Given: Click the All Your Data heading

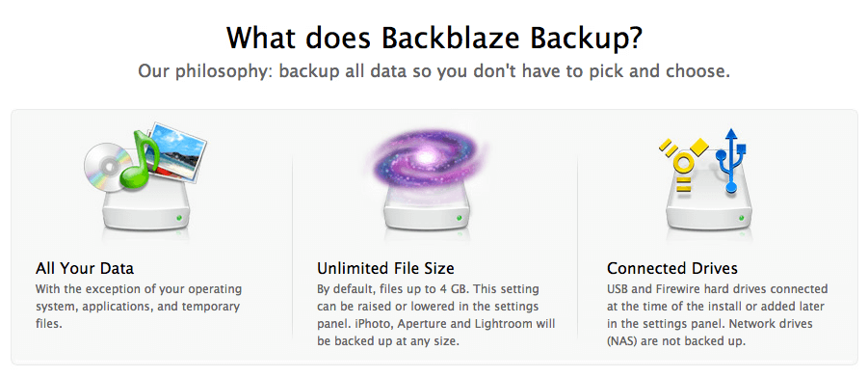Looking at the screenshot, I should coord(85,269).
